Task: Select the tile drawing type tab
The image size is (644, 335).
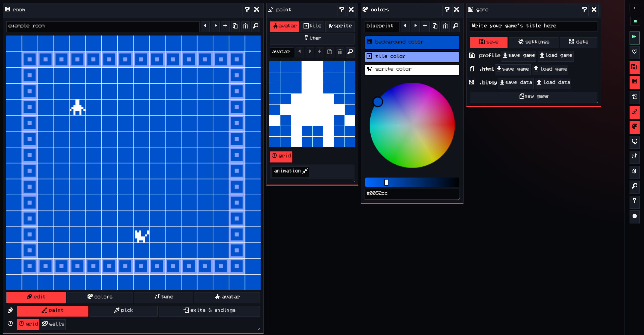Action: tap(312, 26)
